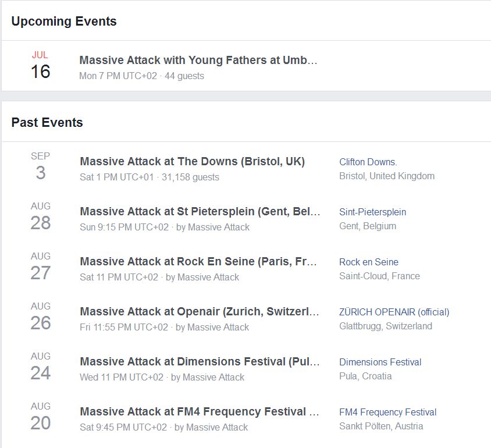
Task: Click the JUL 16 date block
Action: (x=40, y=65)
